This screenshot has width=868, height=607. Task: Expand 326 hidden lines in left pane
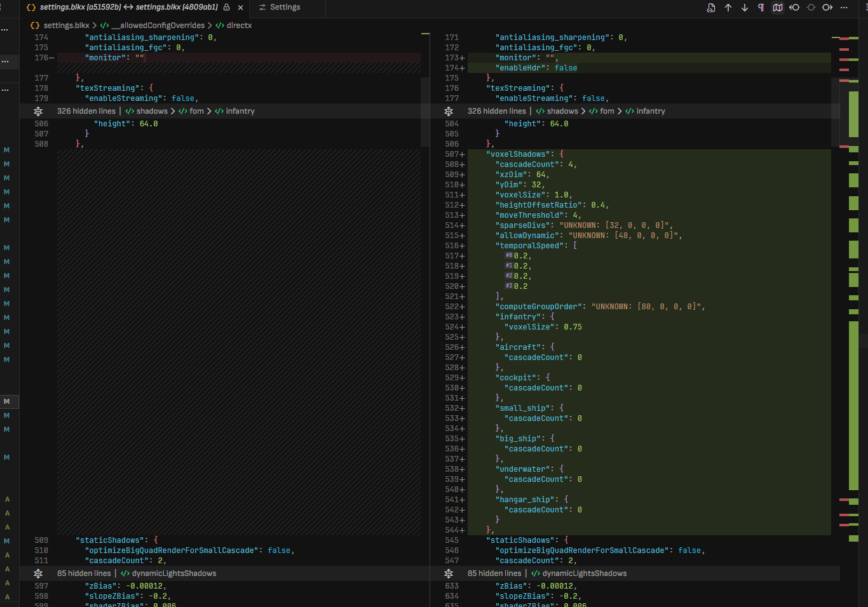[x=86, y=111]
